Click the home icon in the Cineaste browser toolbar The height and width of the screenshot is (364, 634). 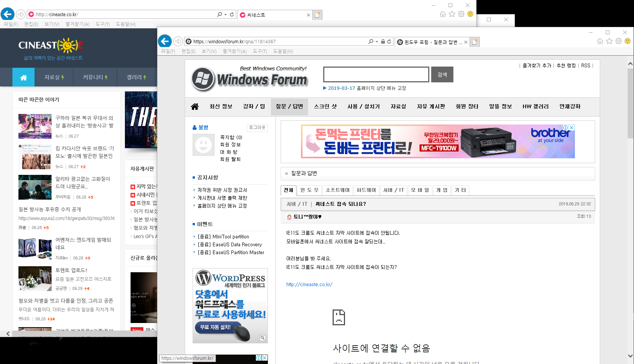point(443,14)
